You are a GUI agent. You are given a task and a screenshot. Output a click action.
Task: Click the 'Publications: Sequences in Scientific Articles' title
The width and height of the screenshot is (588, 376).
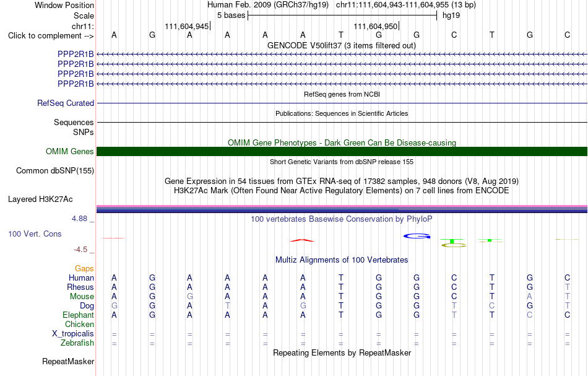(x=342, y=113)
